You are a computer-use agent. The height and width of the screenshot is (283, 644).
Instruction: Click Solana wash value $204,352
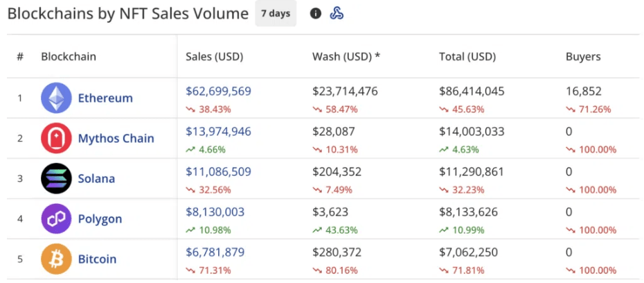coord(337,171)
